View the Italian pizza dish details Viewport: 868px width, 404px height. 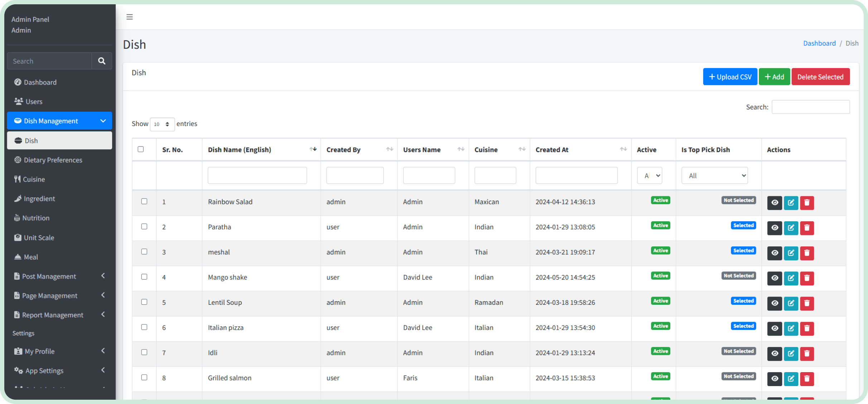[774, 328]
